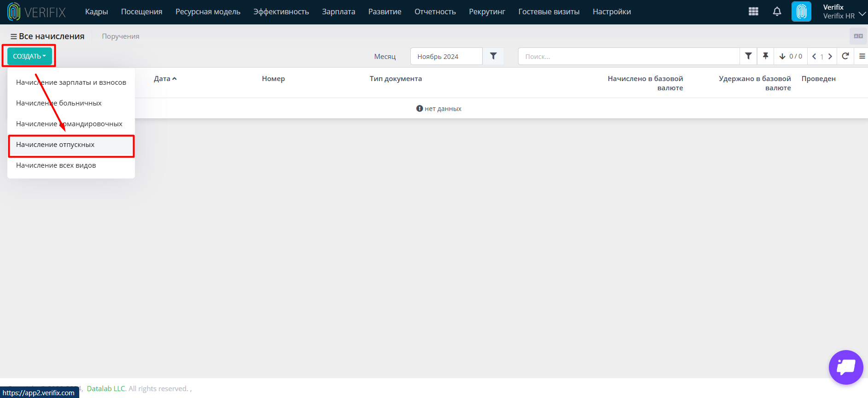The width and height of the screenshot is (868, 398).
Task: Click the download arrow 0/0 counter
Action: [x=791, y=56]
